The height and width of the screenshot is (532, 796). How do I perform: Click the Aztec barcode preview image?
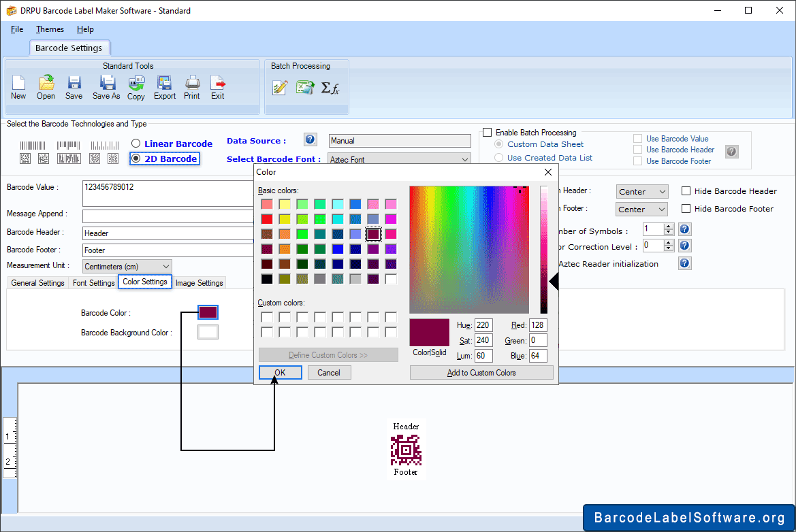[x=406, y=450]
